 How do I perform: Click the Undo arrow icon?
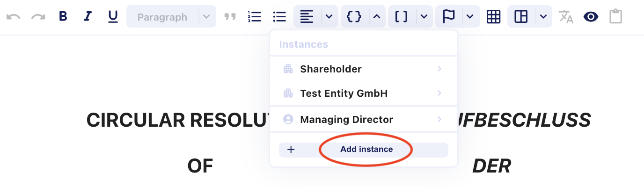[13, 17]
